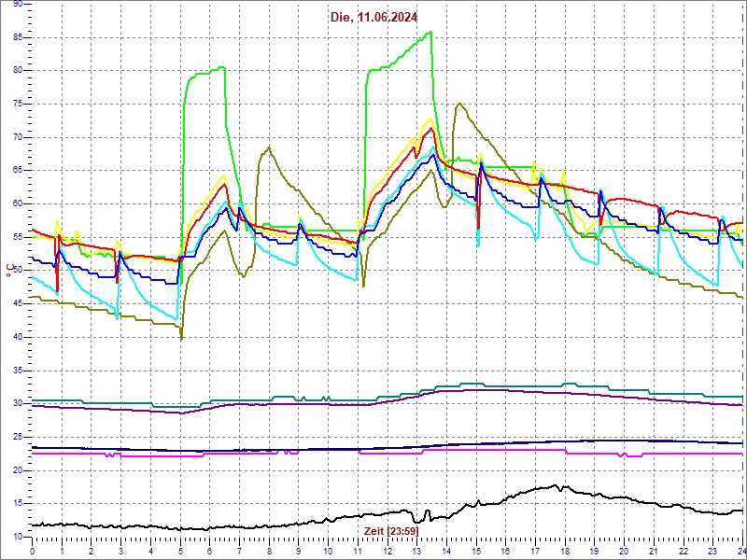This screenshot has width=747, height=560.
Task: Select the 45 tick on temperature axis
Action: (17, 304)
